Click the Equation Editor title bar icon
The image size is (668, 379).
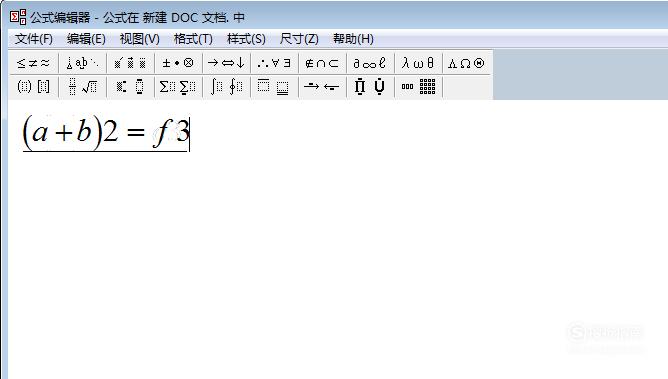pyautogui.click(x=18, y=17)
